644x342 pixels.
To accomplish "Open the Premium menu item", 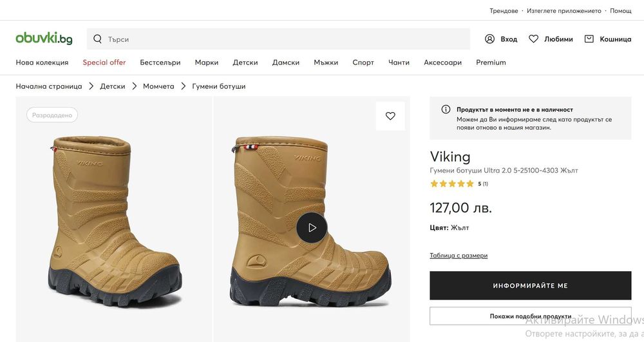I will point(491,62).
